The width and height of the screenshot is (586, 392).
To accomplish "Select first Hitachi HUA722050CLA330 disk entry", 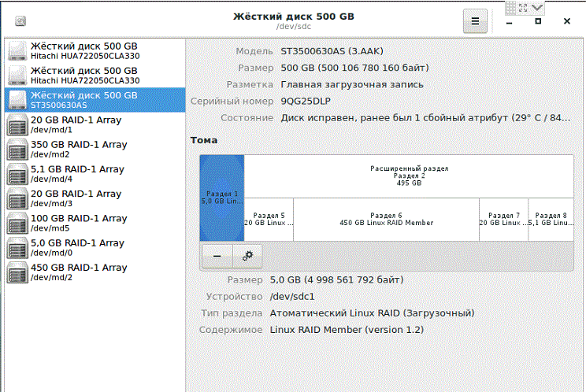I will pyautogui.click(x=95, y=51).
